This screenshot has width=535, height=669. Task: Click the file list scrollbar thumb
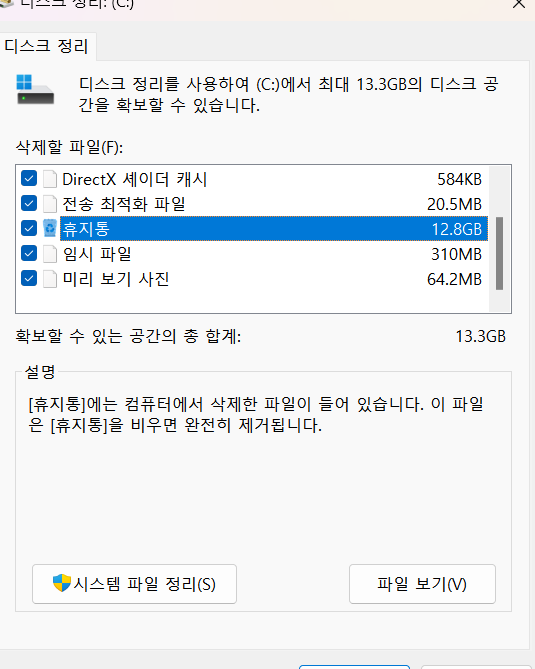(499, 253)
